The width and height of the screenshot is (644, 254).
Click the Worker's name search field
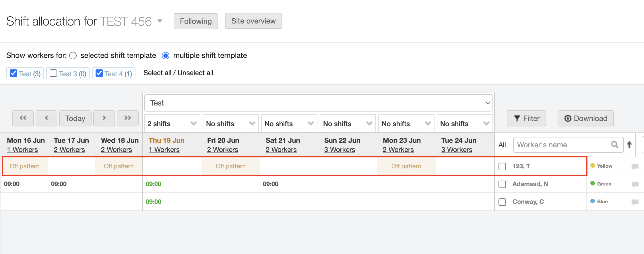(562, 145)
